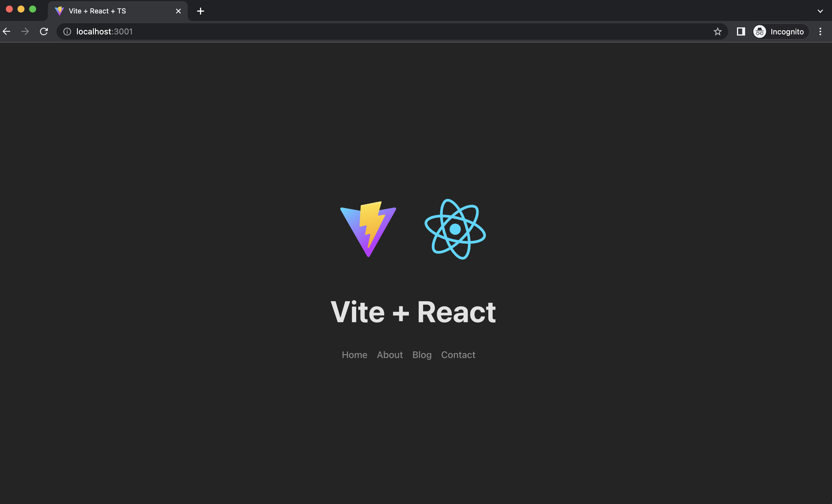832x504 pixels.
Task: Open the Chrome three-dot menu
Action: click(820, 31)
